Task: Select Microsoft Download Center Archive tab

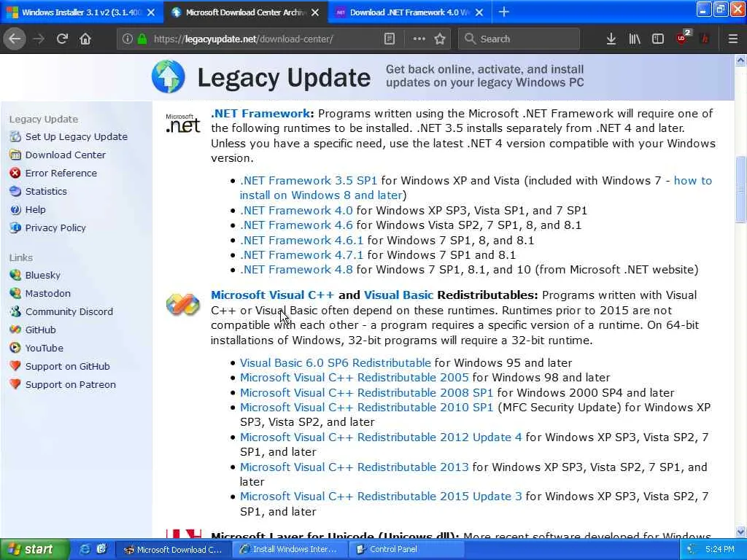Action: click(x=245, y=12)
